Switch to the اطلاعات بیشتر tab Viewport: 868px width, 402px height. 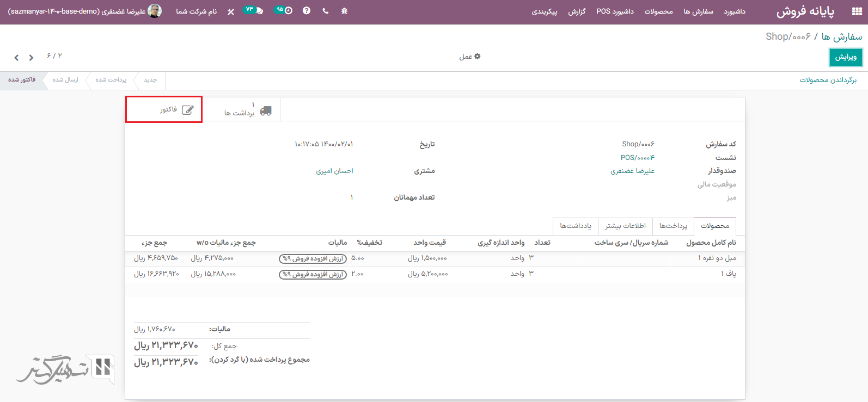[625, 226]
